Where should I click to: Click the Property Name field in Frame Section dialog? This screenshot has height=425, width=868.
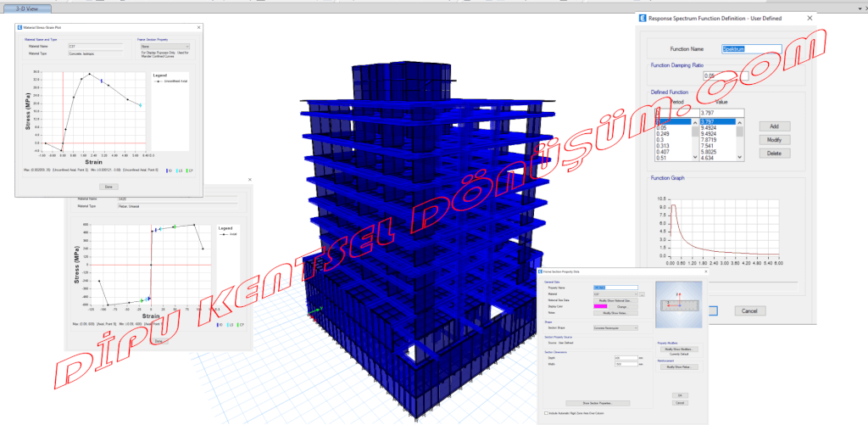(x=615, y=288)
